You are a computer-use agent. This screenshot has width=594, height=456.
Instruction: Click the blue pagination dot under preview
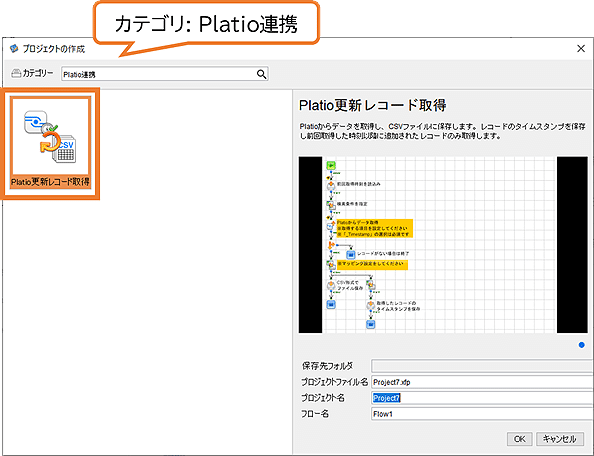tap(581, 345)
